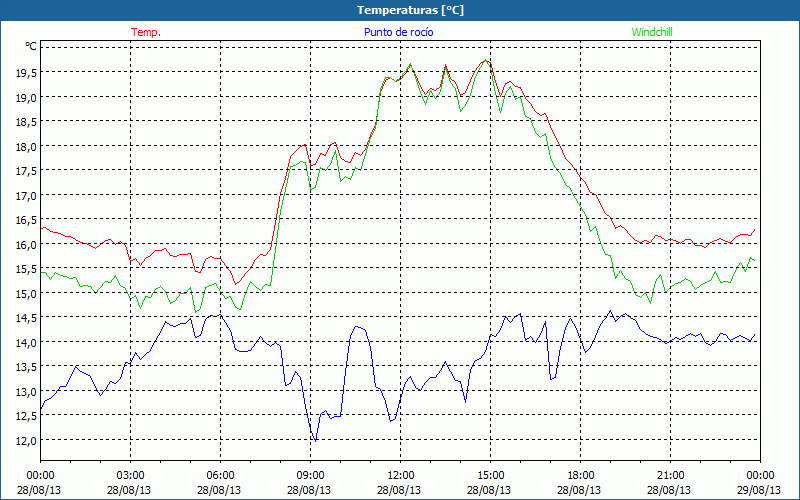Select the red 'Temp.' legend label

146,32
